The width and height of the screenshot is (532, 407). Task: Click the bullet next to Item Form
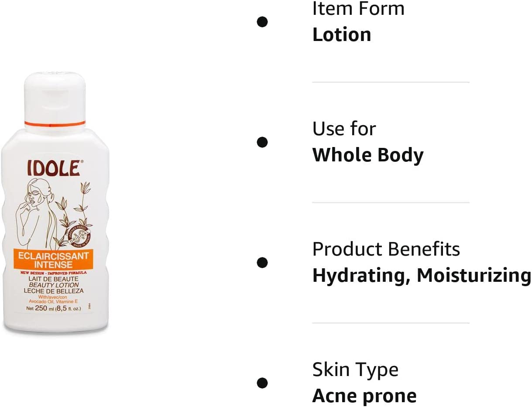click(x=262, y=21)
